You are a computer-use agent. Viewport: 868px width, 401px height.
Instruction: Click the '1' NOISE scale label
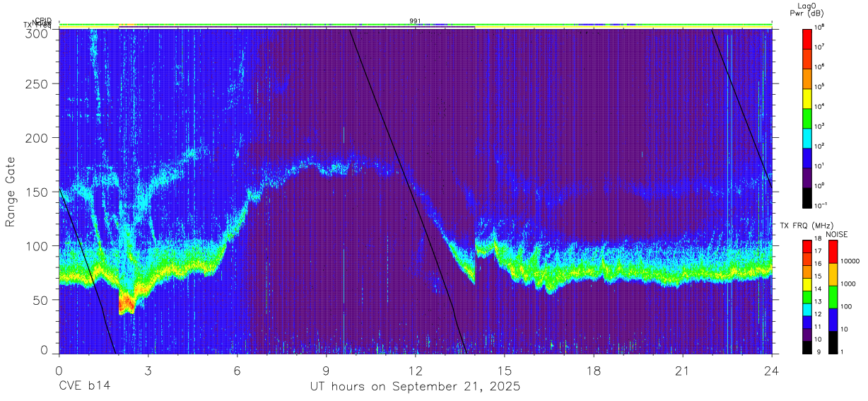click(842, 352)
